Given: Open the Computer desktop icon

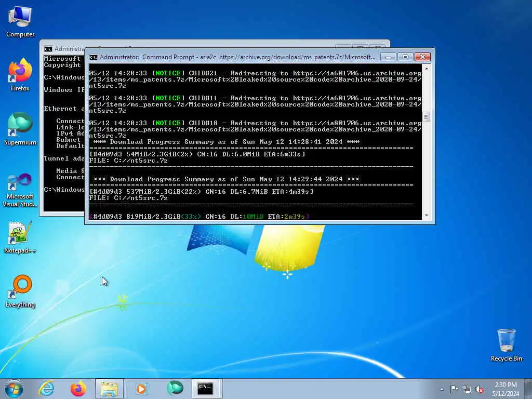Looking at the screenshot, I should [x=20, y=22].
